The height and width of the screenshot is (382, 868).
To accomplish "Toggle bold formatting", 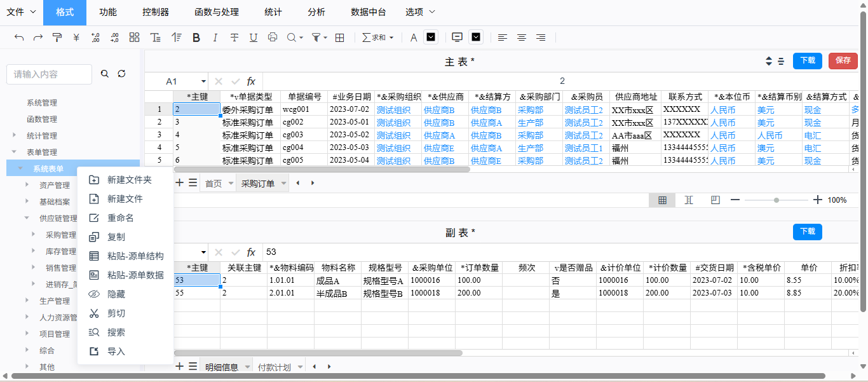I will [196, 38].
